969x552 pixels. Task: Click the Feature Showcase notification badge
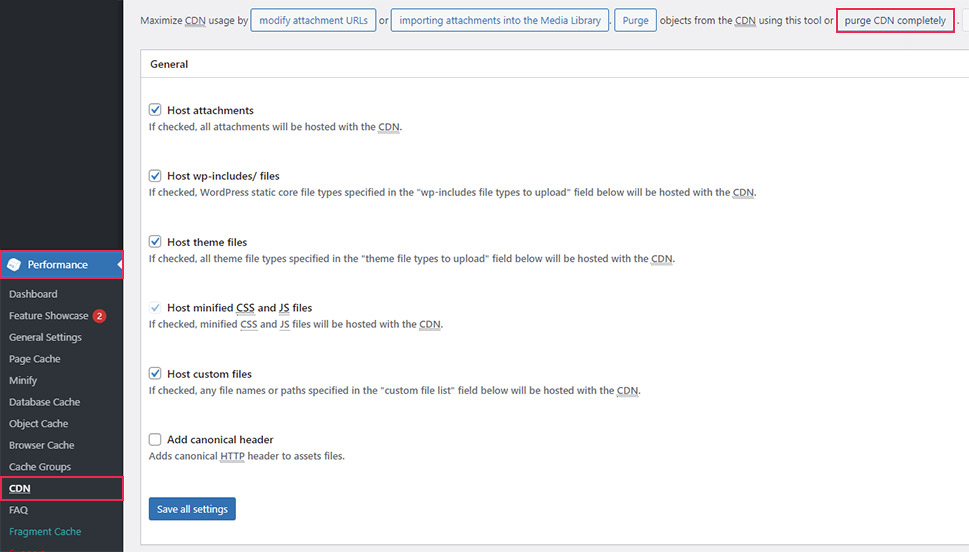point(100,316)
